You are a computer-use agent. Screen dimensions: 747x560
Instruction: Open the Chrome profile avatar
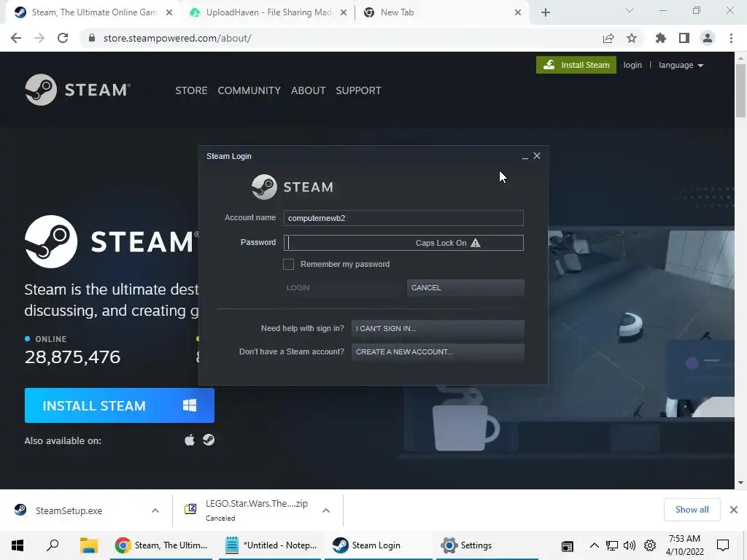(x=708, y=38)
